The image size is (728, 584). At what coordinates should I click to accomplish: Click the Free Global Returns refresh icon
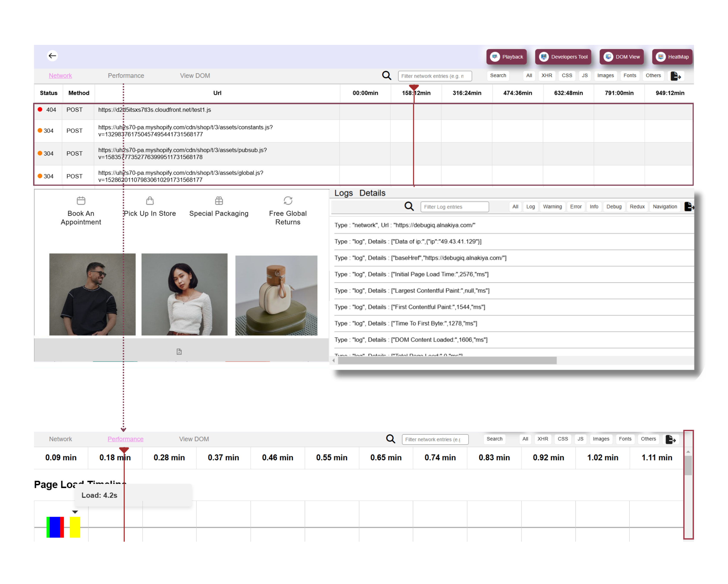pos(288,201)
